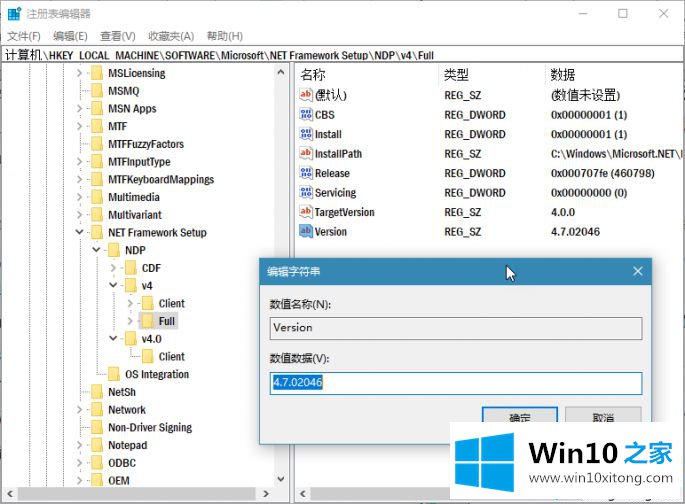The height and width of the screenshot is (504, 685).
Task: Click the InstallPath string value icon
Action: (x=306, y=153)
